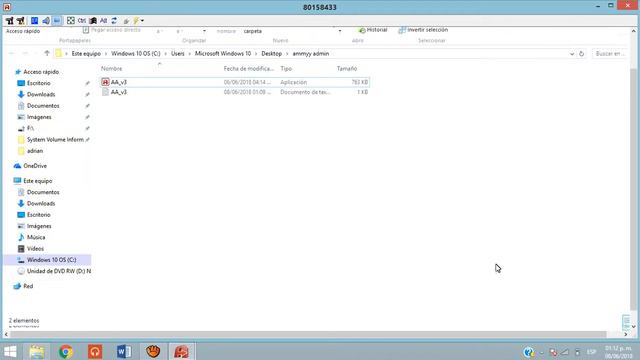The image size is (640, 360).
Task: Sort by the Nombre column header
Action: point(111,69)
